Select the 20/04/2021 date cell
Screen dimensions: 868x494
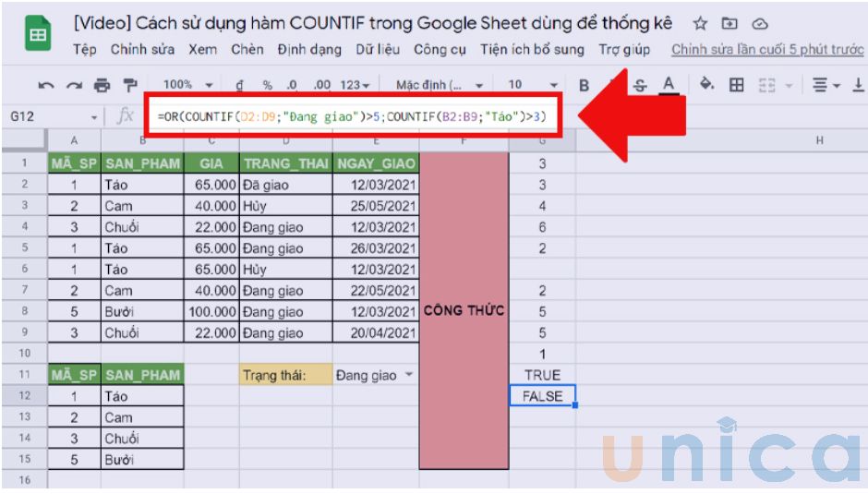click(376, 332)
